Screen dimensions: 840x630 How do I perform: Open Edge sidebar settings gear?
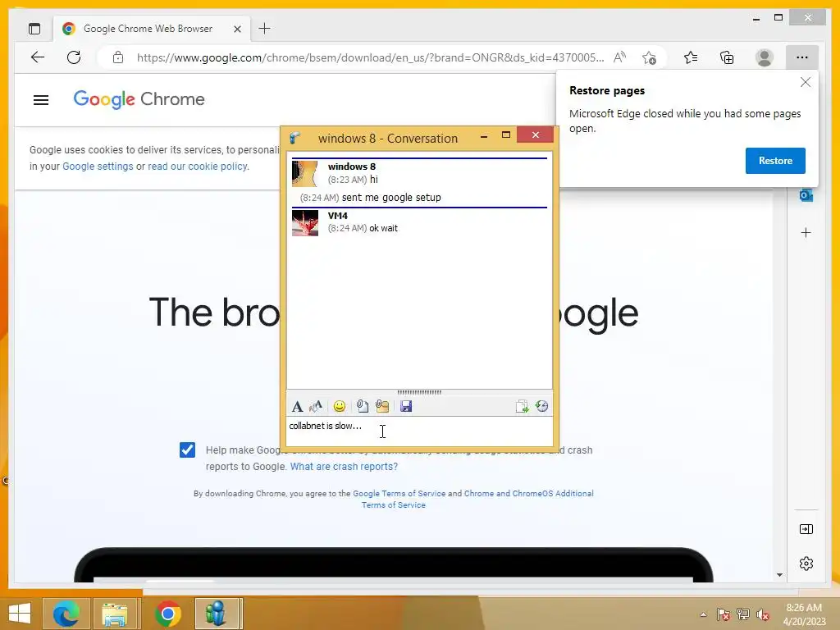[x=806, y=564]
